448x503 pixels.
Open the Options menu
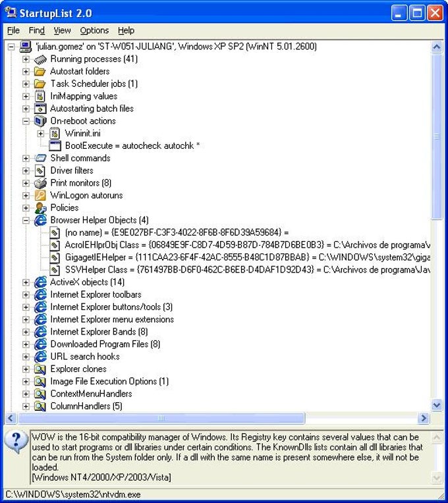94,30
